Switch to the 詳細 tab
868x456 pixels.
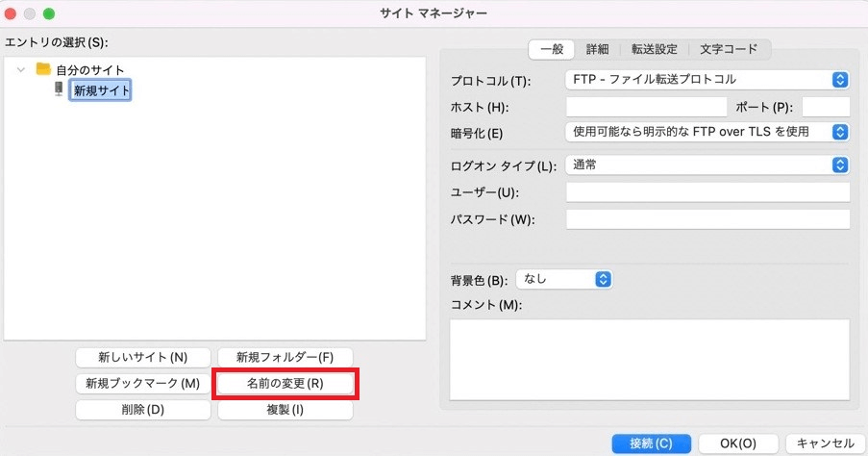point(599,48)
